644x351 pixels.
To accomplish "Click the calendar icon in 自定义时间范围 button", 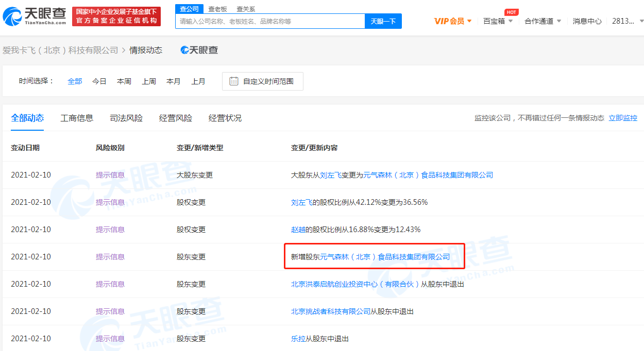I will (x=234, y=81).
